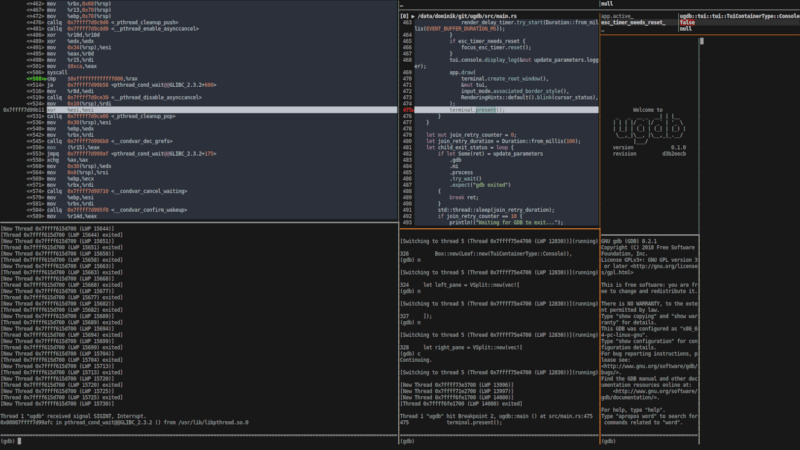The height and width of the screenshot is (450, 800).
Task: Click the highlighted asm line xor %esi,%esi
Action: click(222, 110)
